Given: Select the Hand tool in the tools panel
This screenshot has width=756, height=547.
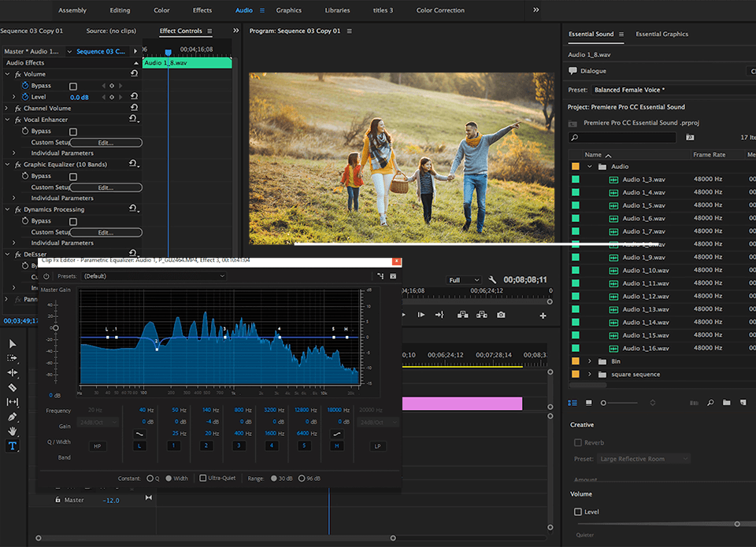Looking at the screenshot, I should click(x=13, y=431).
